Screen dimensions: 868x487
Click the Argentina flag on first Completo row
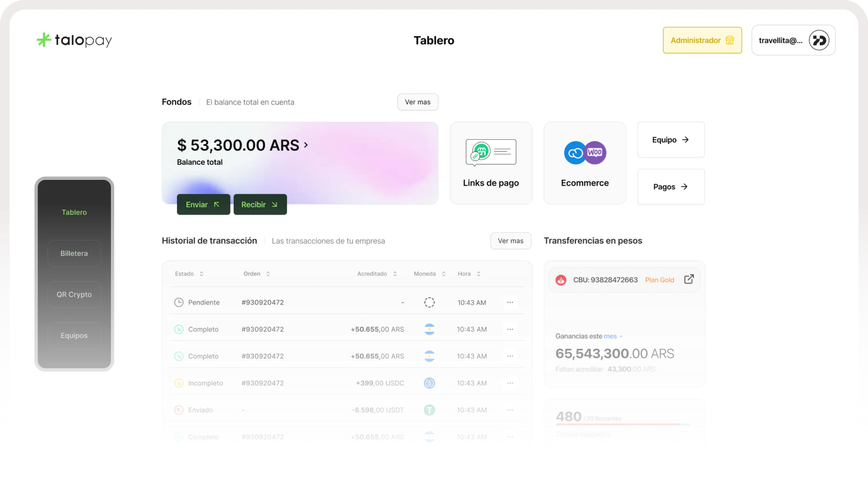[429, 329]
